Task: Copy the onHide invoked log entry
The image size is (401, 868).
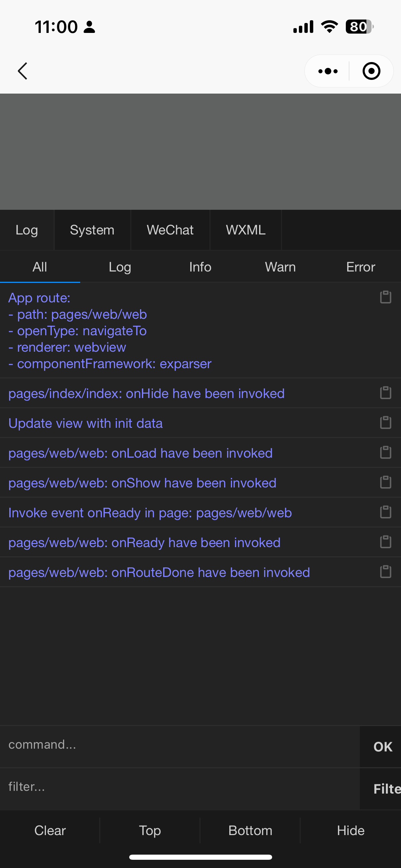Action: [x=386, y=393]
